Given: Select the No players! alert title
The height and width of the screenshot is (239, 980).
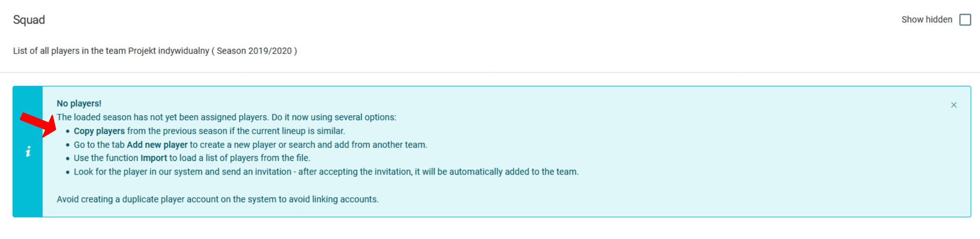Looking at the screenshot, I should pyautogui.click(x=79, y=103).
